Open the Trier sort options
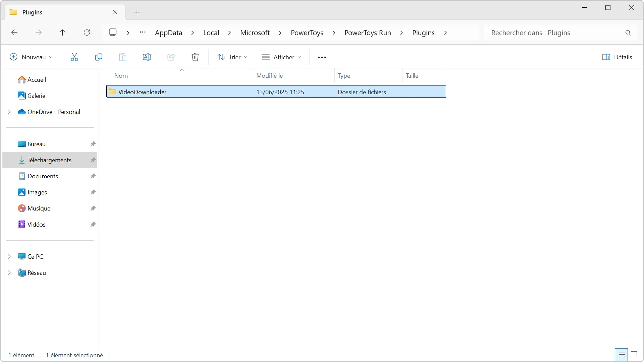 (x=232, y=57)
